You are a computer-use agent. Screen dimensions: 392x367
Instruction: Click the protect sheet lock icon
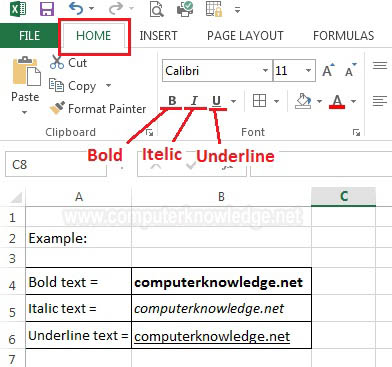214,9
